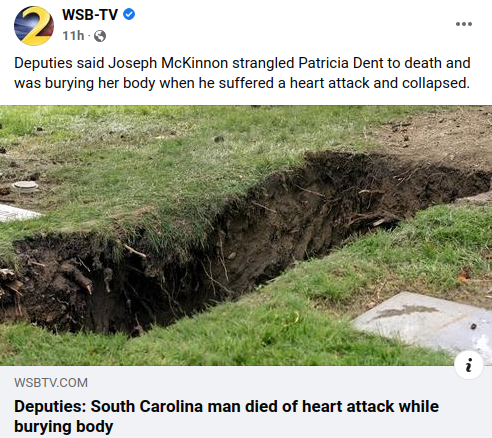Open the WSB-TV channel 2 profile logo
This screenshot has height=438, width=492.
(x=34, y=26)
